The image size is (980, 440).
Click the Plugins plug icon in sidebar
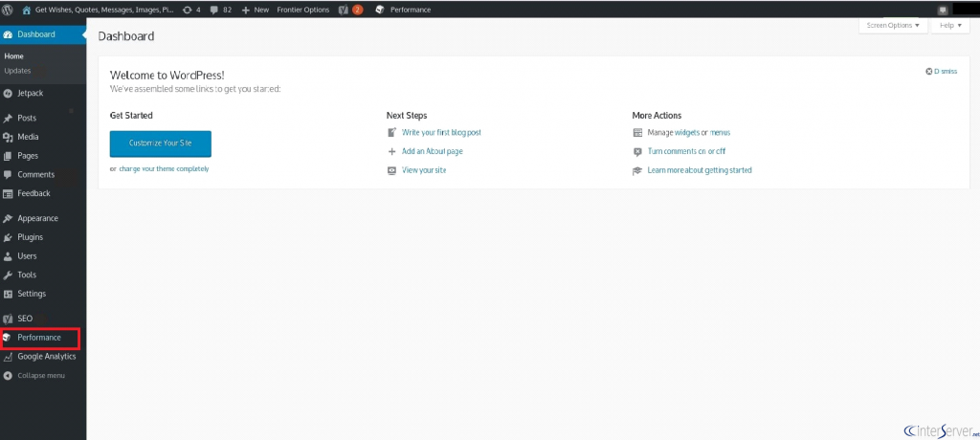click(x=8, y=237)
